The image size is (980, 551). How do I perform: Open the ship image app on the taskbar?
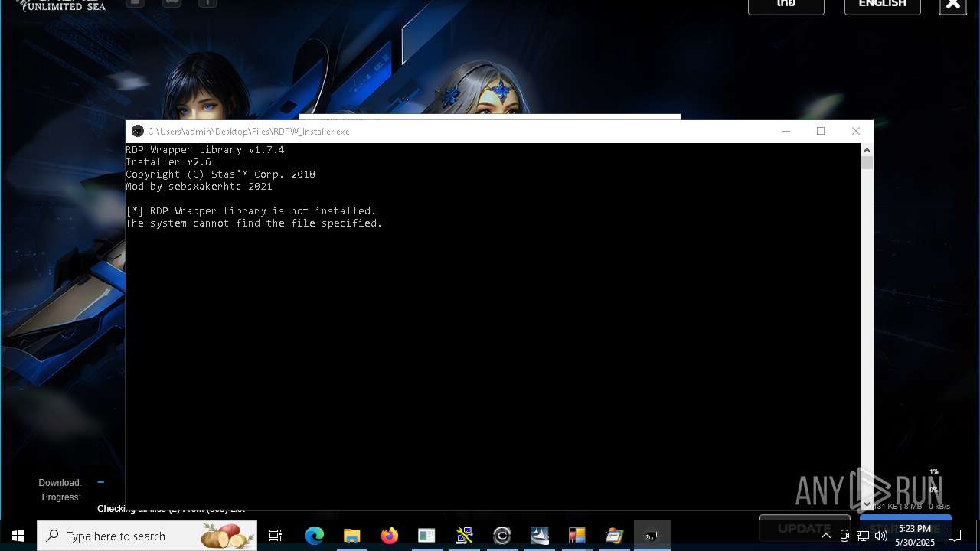[x=540, y=536]
